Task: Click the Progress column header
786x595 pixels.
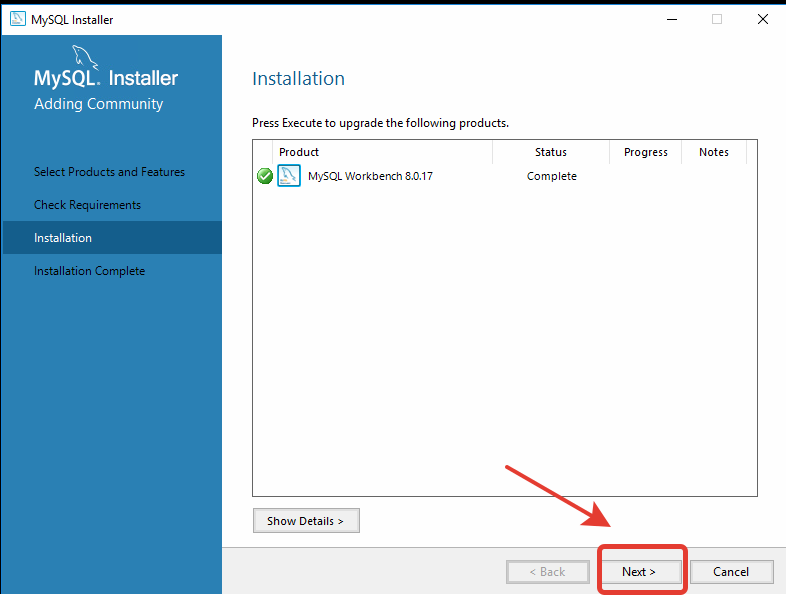Action: pos(646,152)
